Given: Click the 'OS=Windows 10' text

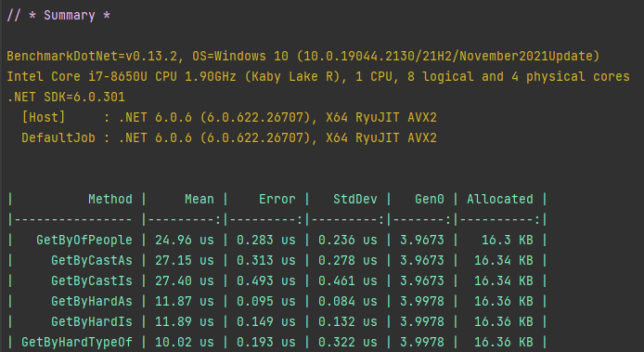Looking at the screenshot, I should pyautogui.click(x=240, y=56).
